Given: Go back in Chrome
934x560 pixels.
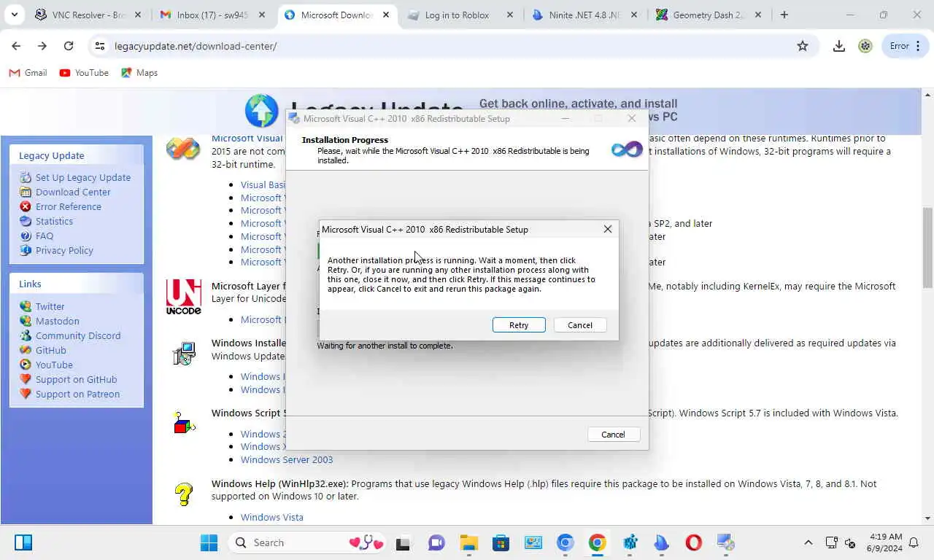Looking at the screenshot, I should click(x=16, y=46).
